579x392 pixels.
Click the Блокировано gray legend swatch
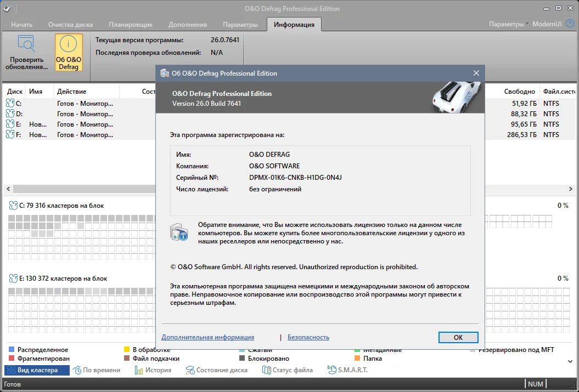[242, 358]
